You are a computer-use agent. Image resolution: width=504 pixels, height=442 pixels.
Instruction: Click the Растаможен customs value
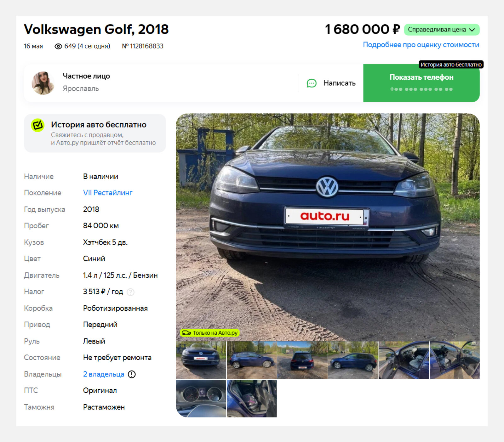click(x=104, y=407)
